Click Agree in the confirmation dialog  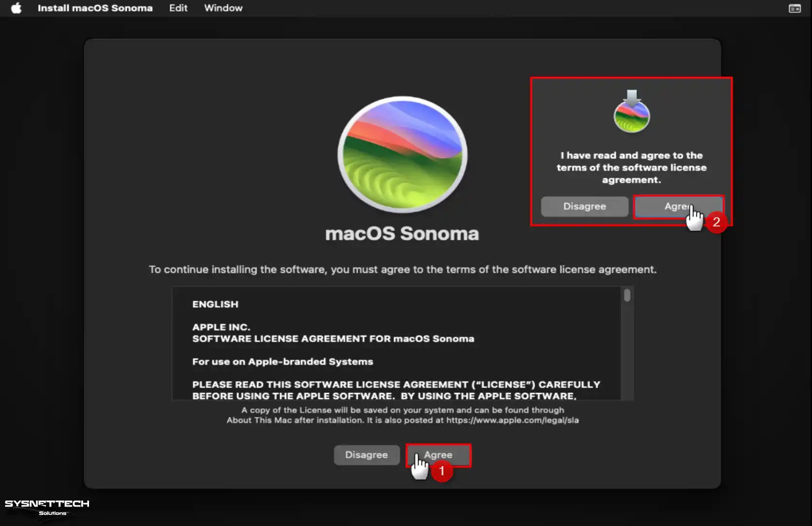click(678, 206)
